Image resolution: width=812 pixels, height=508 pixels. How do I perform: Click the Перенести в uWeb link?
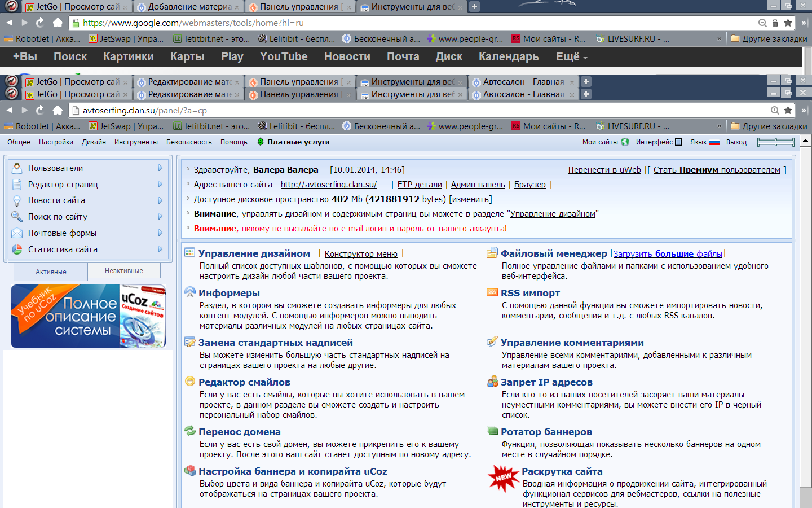[x=604, y=169]
